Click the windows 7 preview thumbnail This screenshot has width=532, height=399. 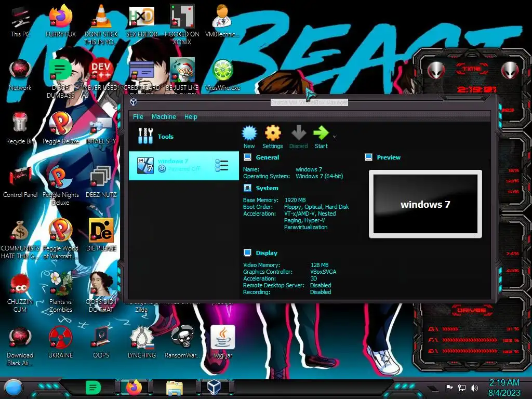point(425,204)
